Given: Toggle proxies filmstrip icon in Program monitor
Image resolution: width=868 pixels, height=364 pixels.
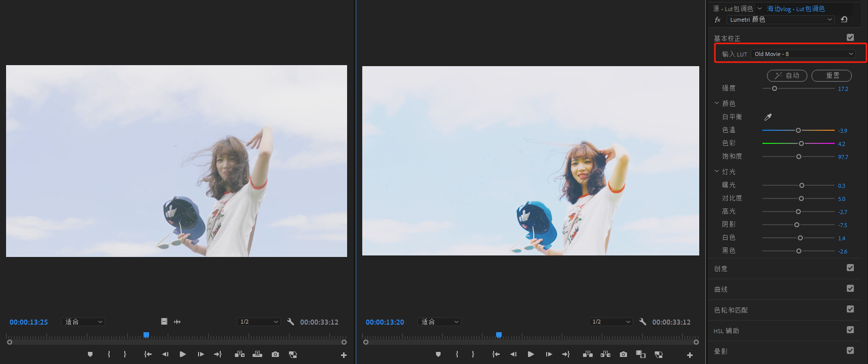Looking at the screenshot, I should pyautogui.click(x=641, y=354).
